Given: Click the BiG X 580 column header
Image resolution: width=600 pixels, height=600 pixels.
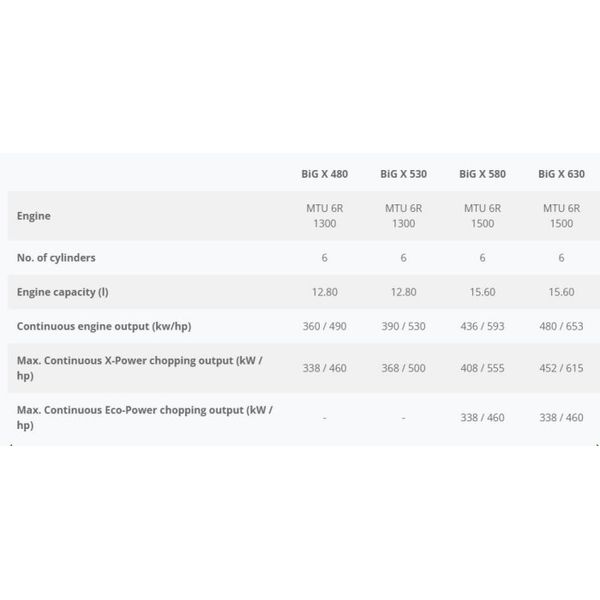Looking at the screenshot, I should pos(483,174).
